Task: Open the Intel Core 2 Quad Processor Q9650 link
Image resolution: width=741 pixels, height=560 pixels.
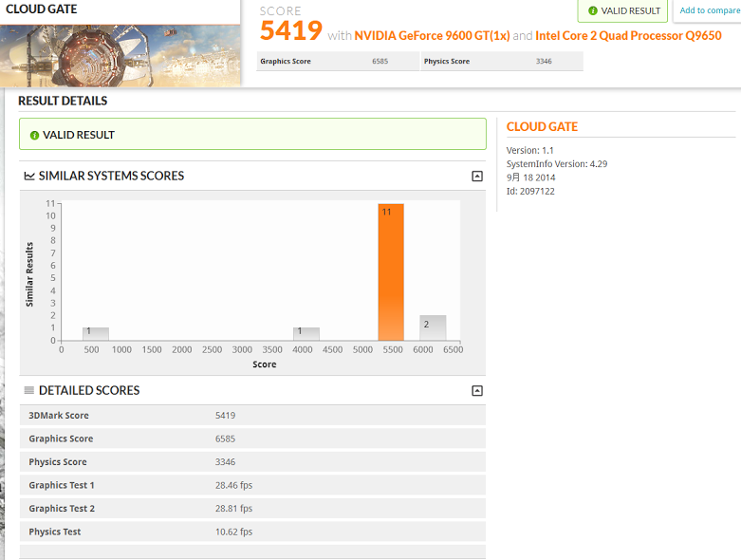Action: [628, 36]
